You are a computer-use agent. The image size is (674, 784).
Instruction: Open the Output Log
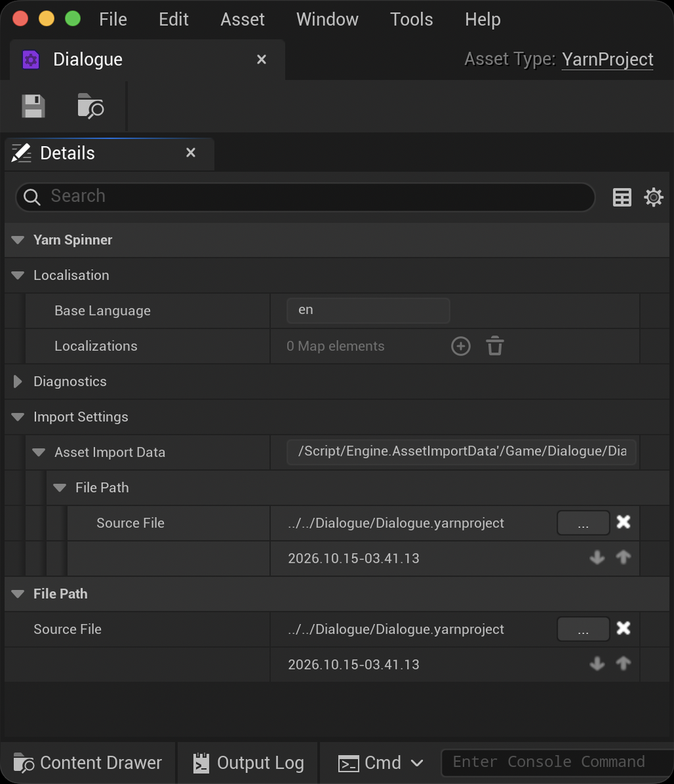[249, 763]
